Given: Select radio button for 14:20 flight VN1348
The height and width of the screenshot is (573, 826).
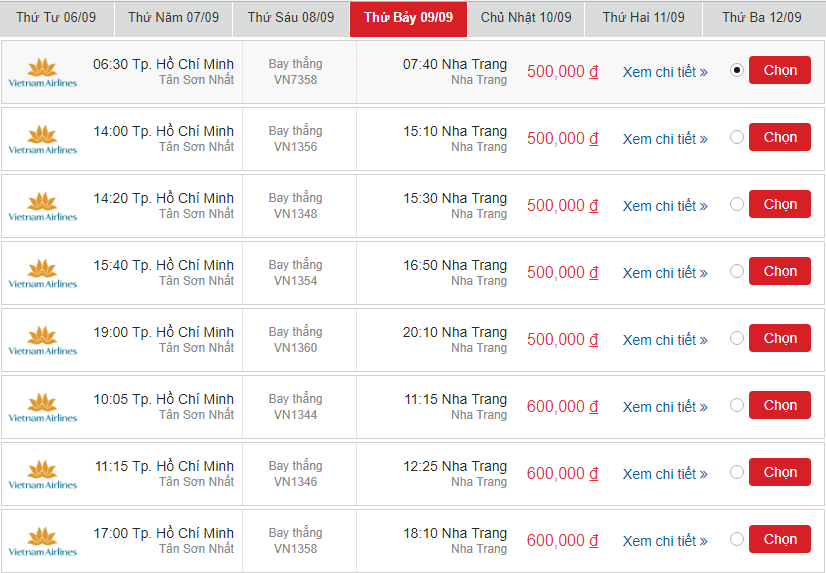Looking at the screenshot, I should pos(736,204).
